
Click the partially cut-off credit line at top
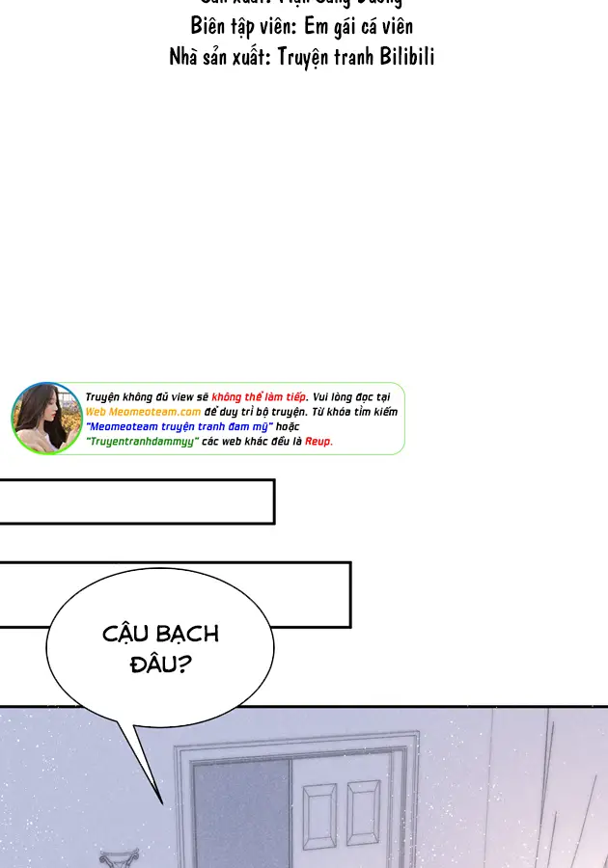coord(301,4)
